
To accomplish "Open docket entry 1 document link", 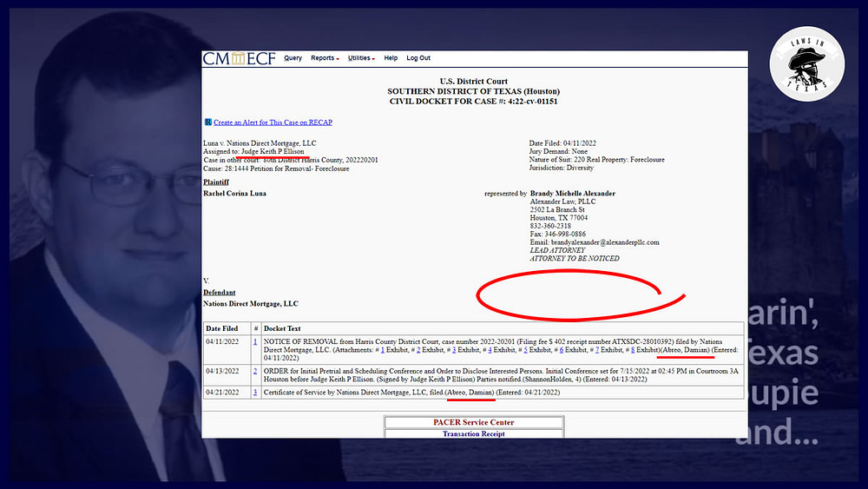I will [255, 341].
